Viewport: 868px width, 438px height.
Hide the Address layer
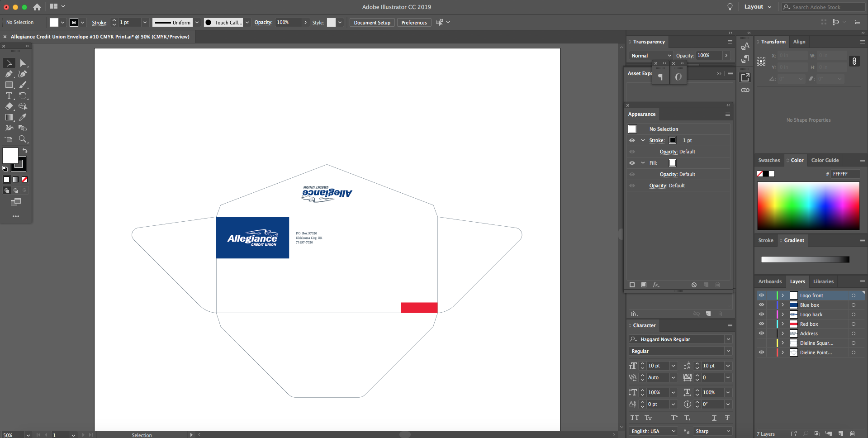[x=761, y=333]
